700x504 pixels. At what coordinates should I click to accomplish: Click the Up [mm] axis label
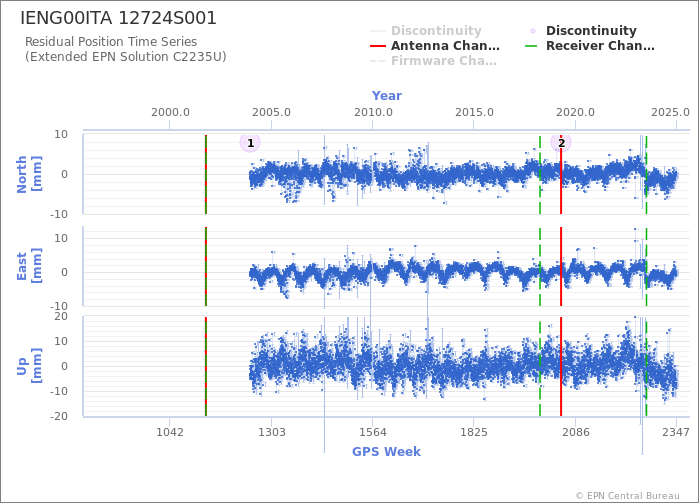29,366
